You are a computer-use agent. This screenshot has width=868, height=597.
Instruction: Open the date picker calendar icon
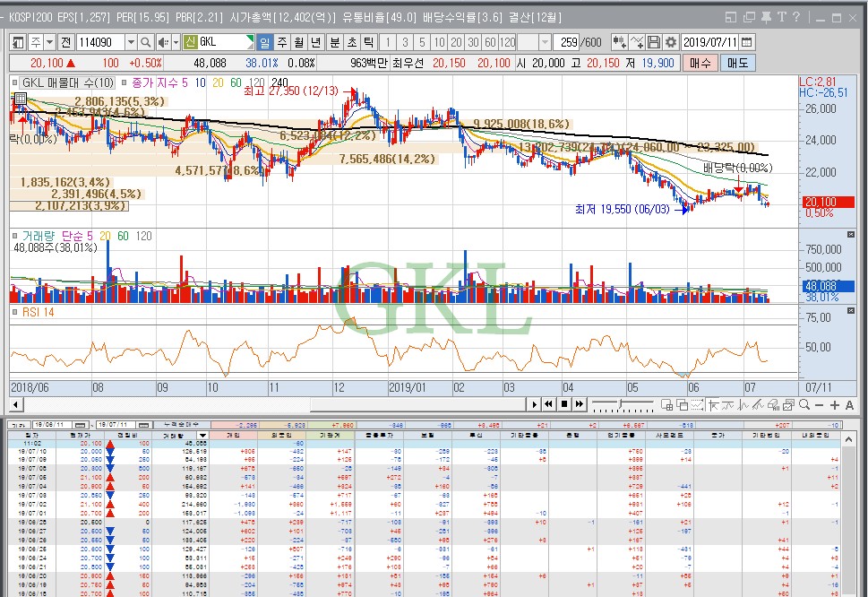tap(746, 42)
